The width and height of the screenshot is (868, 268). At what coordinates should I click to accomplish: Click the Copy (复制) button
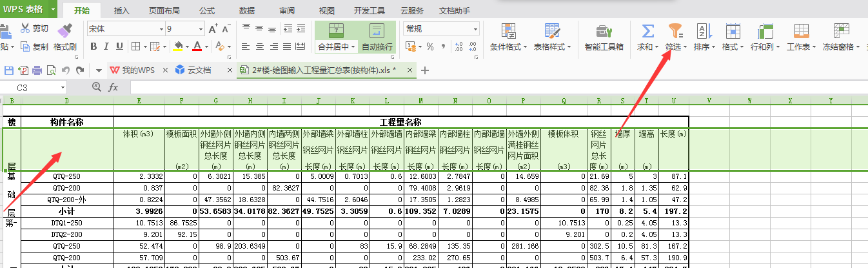(x=34, y=46)
